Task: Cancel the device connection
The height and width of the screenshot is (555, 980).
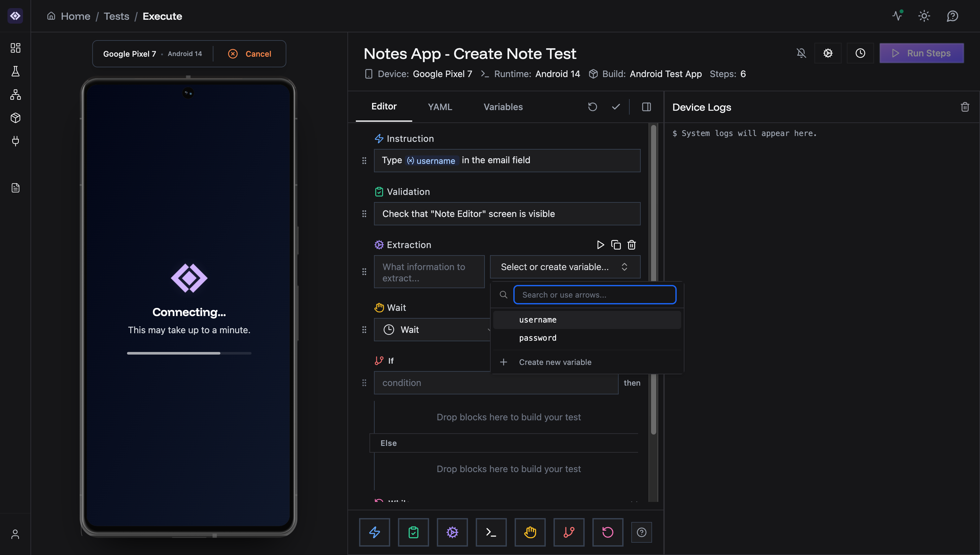Action: [250, 54]
